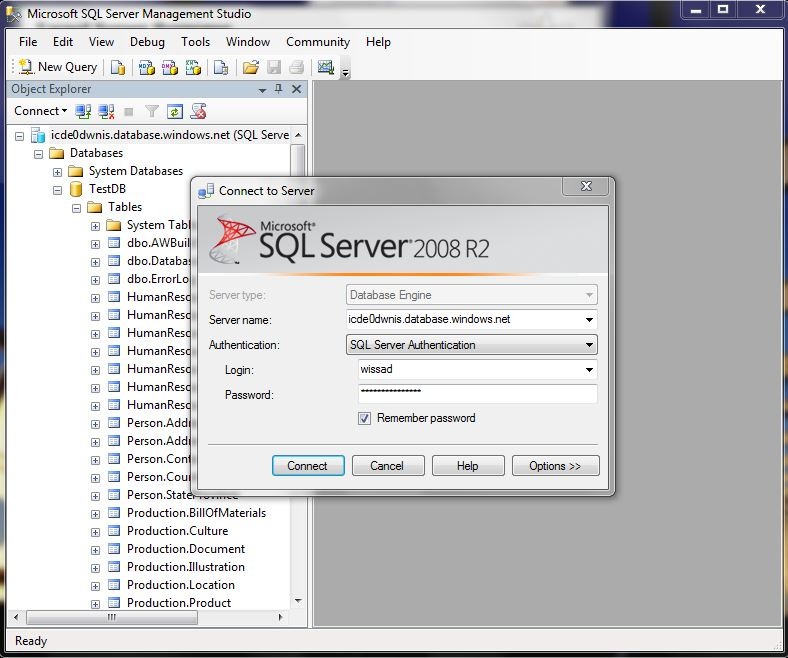
Task: Click the Login text field
Action: [470, 369]
